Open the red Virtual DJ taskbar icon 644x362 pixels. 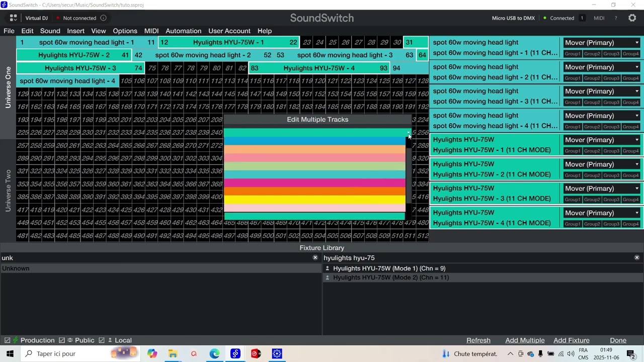(256, 354)
